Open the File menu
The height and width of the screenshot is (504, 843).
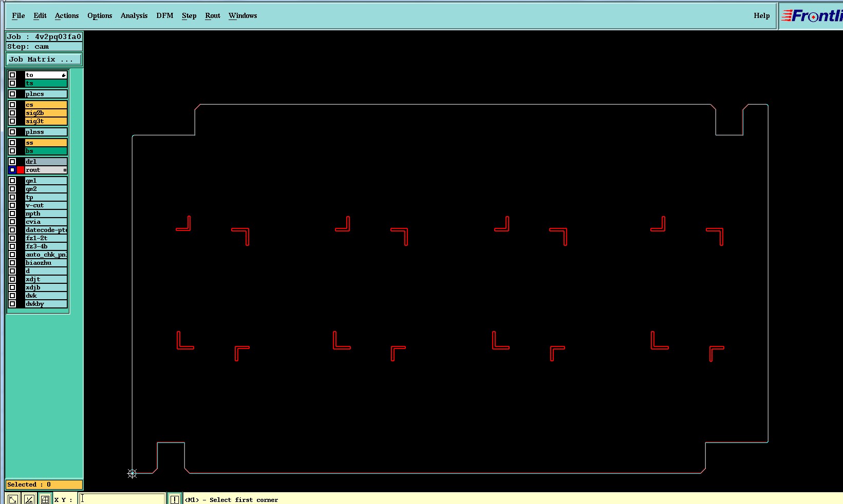tap(18, 16)
